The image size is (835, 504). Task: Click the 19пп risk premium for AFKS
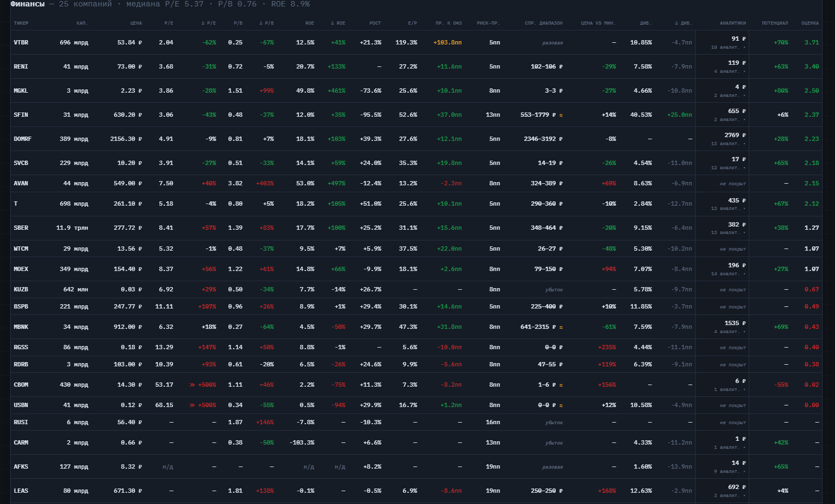493,467
